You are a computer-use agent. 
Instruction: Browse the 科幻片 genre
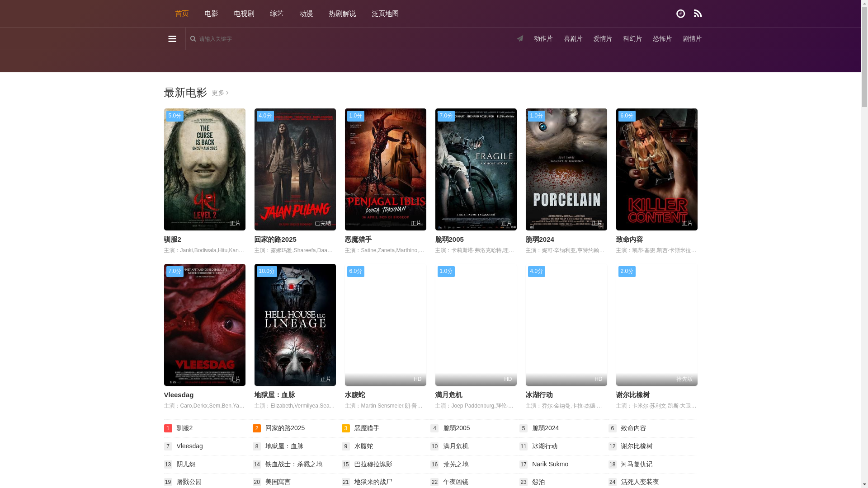[x=632, y=39]
